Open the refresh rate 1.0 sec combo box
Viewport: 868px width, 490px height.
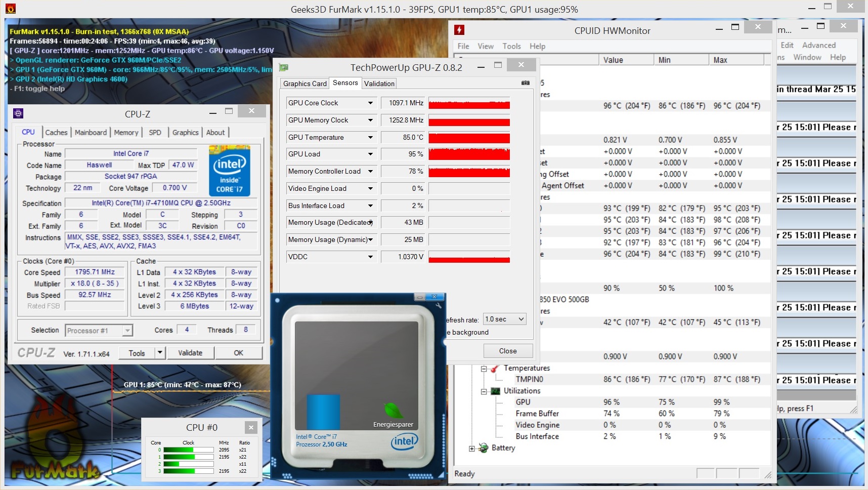505,319
